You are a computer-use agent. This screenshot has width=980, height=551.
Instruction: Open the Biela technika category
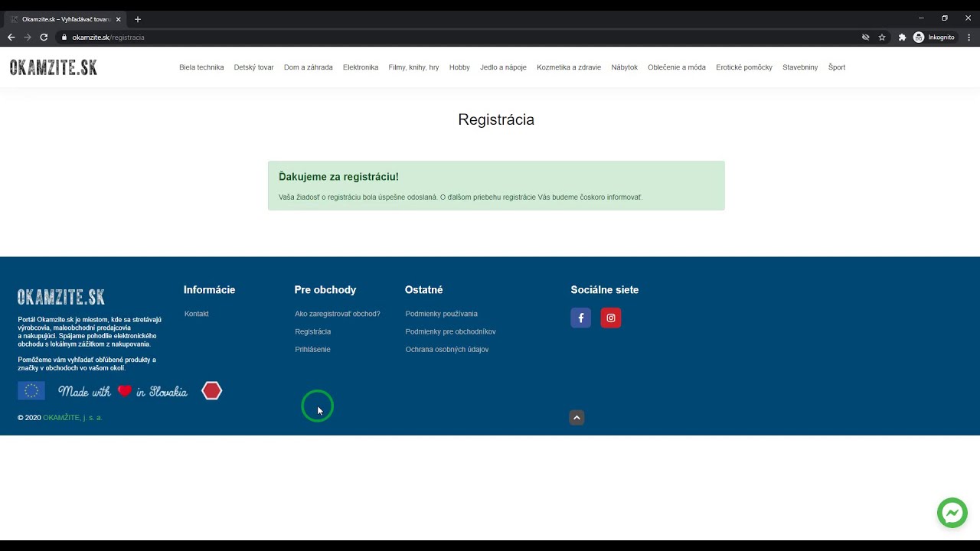pos(201,67)
